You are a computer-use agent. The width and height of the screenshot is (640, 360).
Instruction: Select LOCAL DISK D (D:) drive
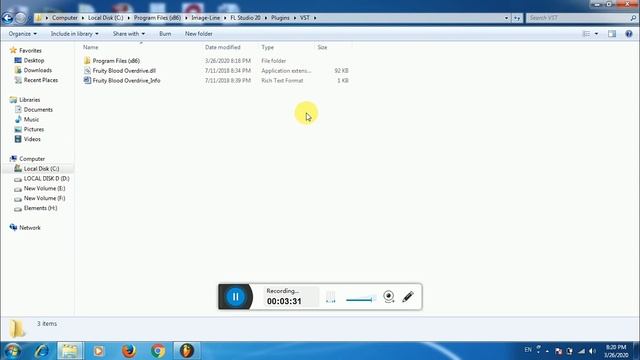(x=46, y=178)
